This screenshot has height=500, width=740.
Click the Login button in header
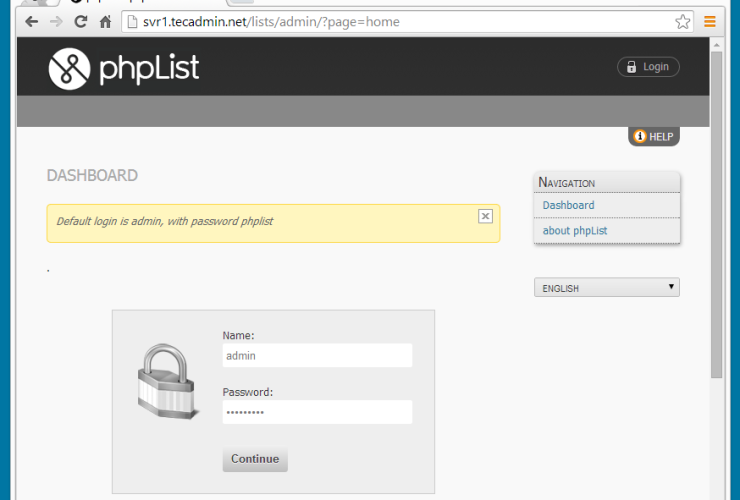pos(648,67)
